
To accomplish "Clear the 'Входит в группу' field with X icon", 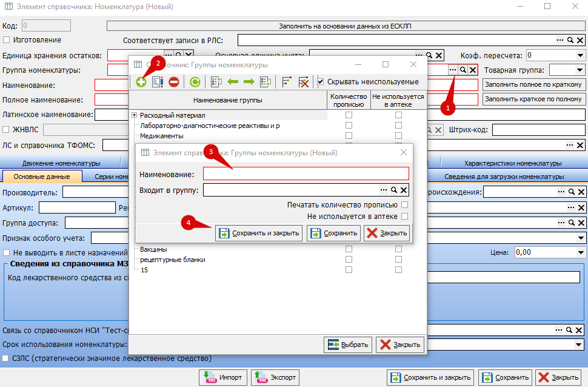I will point(404,190).
